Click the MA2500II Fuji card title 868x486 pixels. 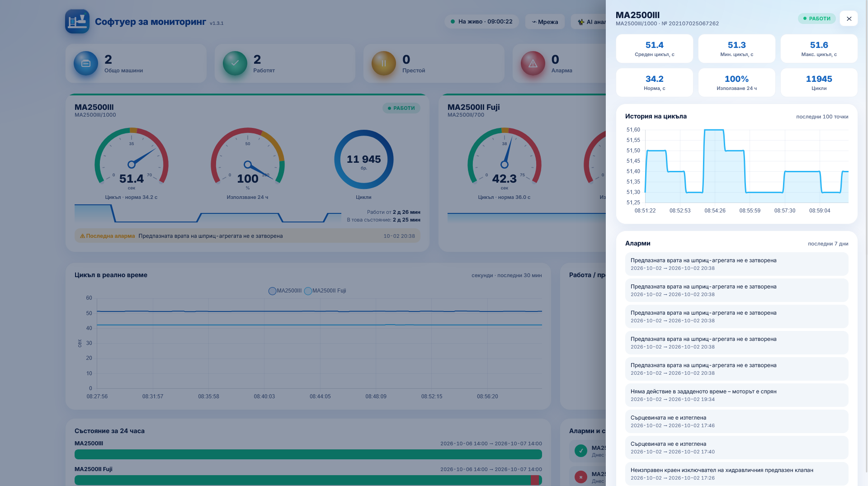tap(474, 107)
